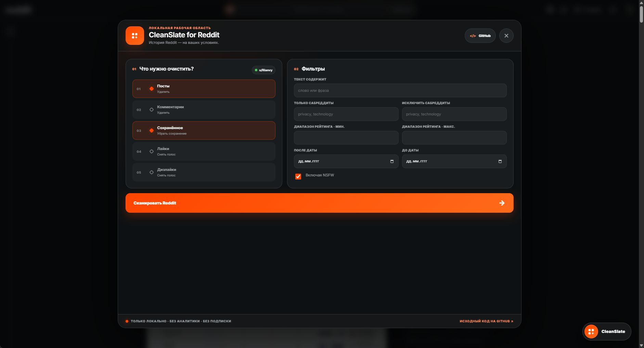Open the GitHub button in the header

[480, 36]
